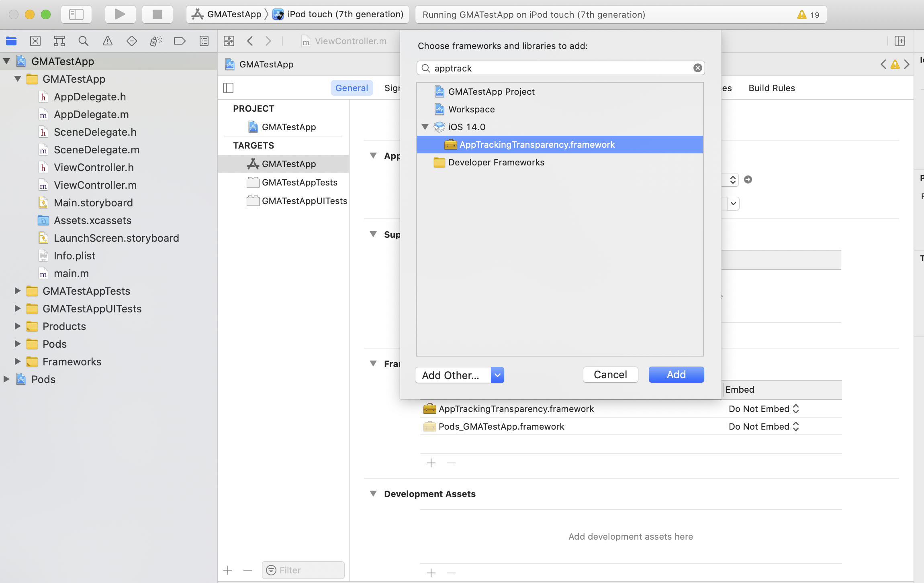Toggle the navigator sidebar visibility
The image size is (924, 583).
tap(76, 14)
